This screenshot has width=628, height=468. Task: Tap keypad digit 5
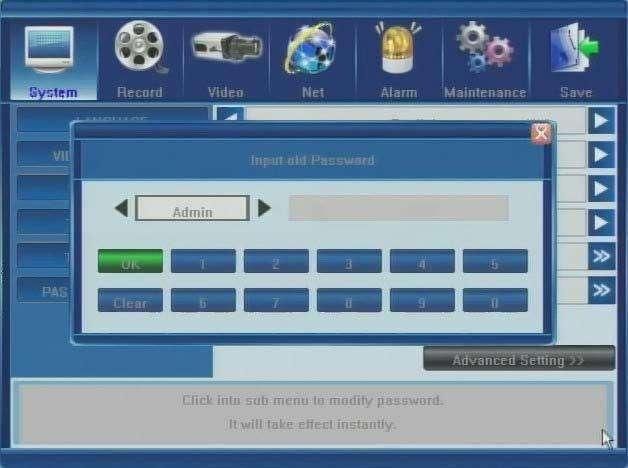pyautogui.click(x=495, y=261)
